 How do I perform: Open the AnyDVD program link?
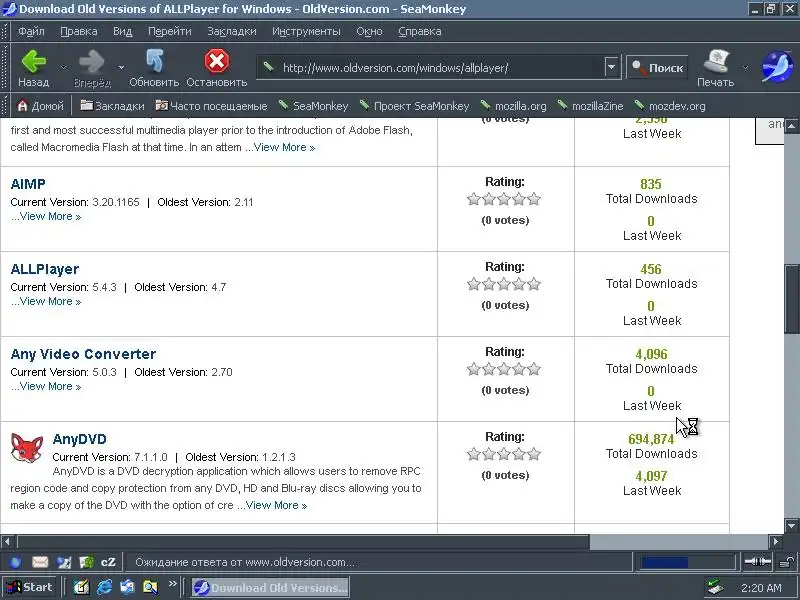[80, 439]
